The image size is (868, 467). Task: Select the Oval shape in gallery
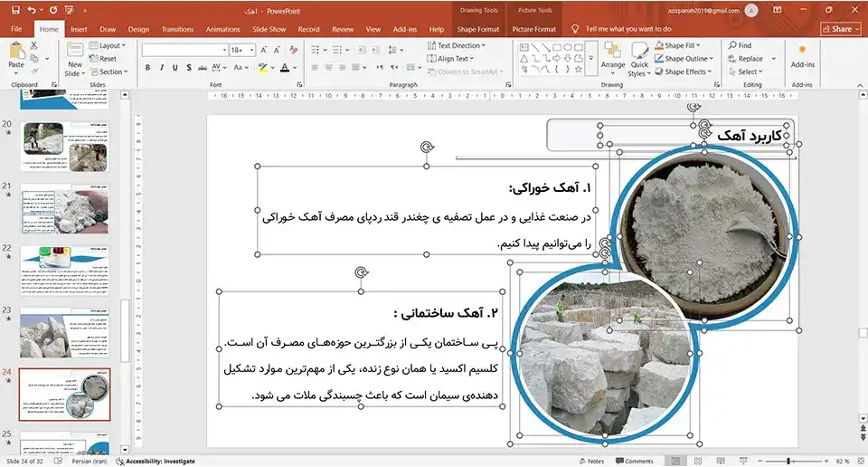[568, 48]
